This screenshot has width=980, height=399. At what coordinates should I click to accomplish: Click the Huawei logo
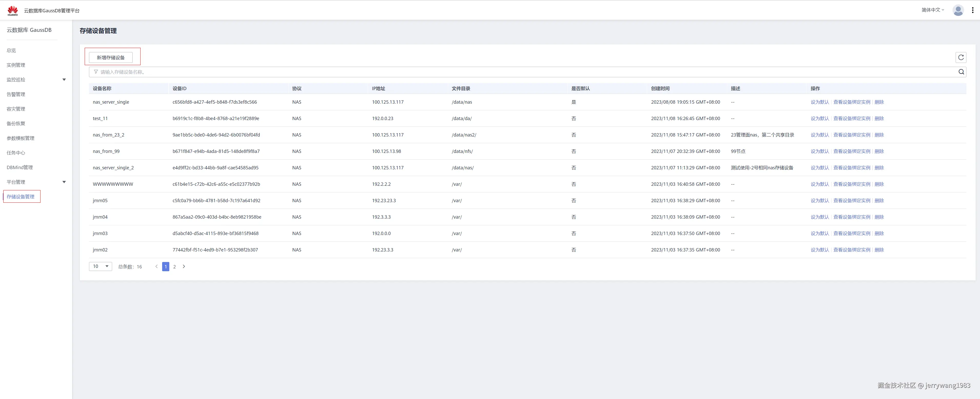(13, 11)
